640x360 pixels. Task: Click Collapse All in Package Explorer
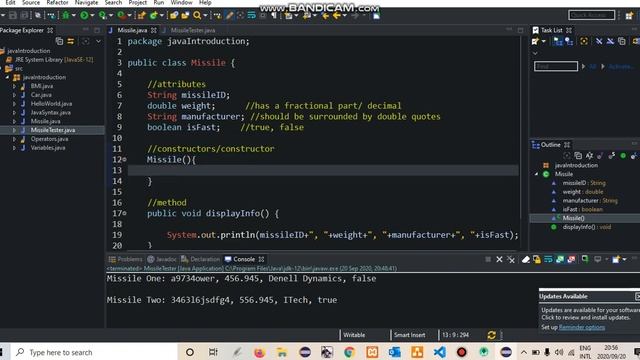coord(59,41)
